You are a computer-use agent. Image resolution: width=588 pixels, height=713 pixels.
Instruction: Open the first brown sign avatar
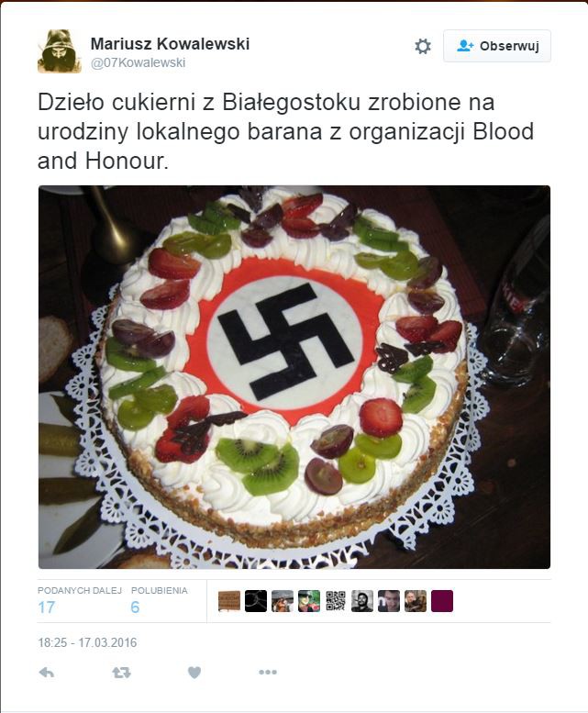[x=229, y=601]
